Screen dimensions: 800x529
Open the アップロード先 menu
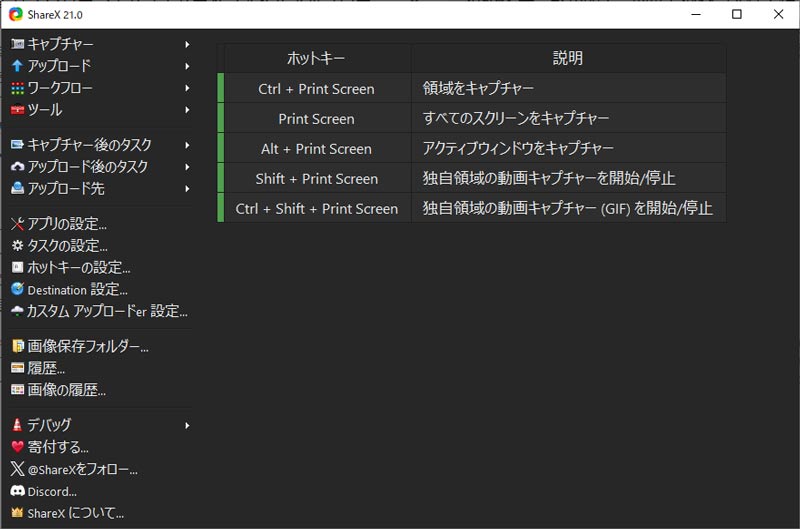[x=101, y=189]
